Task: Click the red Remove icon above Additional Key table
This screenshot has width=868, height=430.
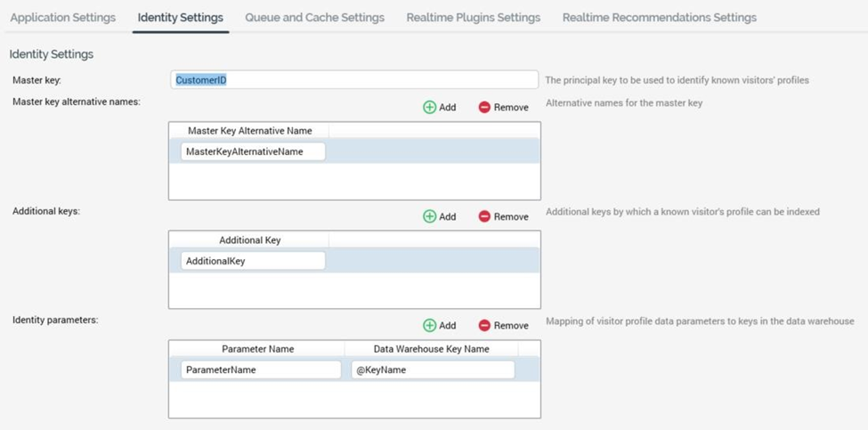Action: [484, 216]
